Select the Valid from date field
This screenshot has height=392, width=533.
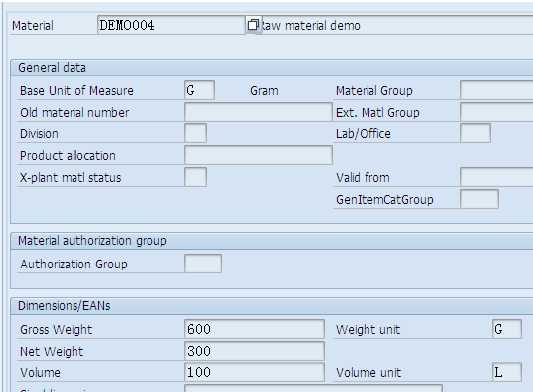[x=497, y=177]
